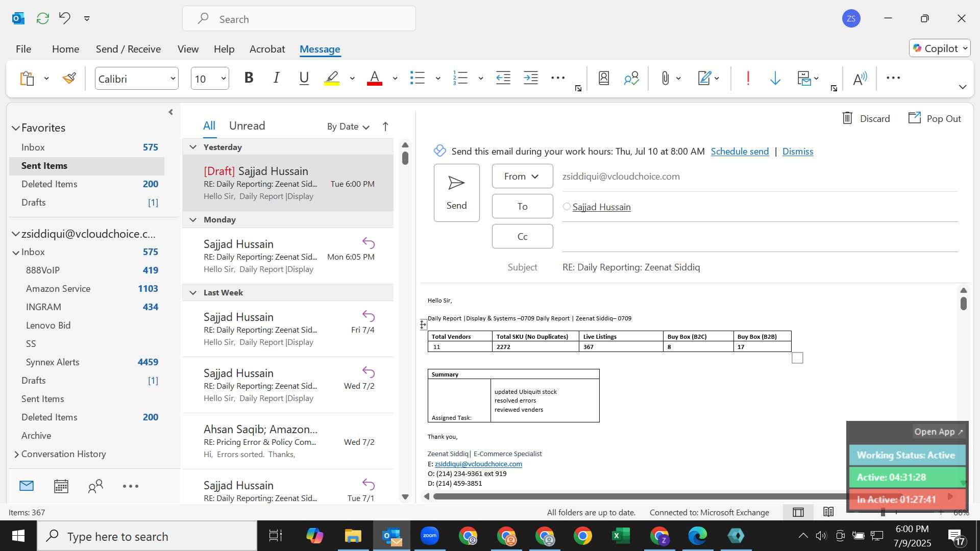The height and width of the screenshot is (551, 980).
Task: Open the From account dropdown
Action: pyautogui.click(x=522, y=176)
